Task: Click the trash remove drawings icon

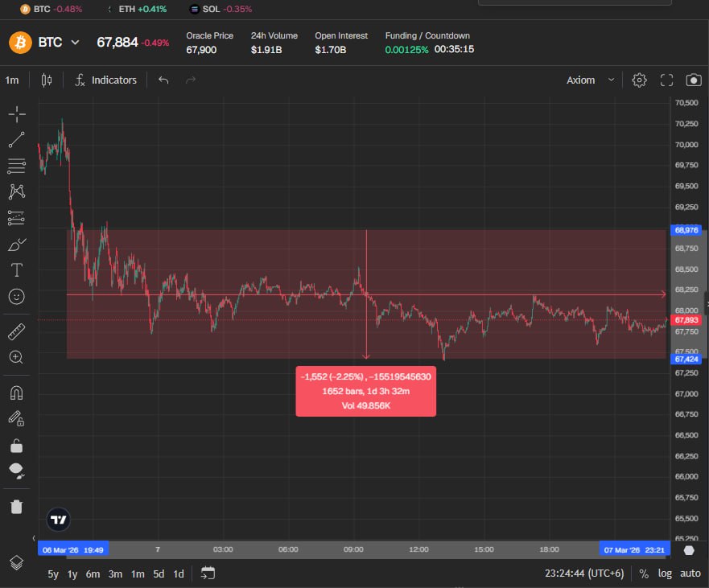Action: click(x=17, y=507)
